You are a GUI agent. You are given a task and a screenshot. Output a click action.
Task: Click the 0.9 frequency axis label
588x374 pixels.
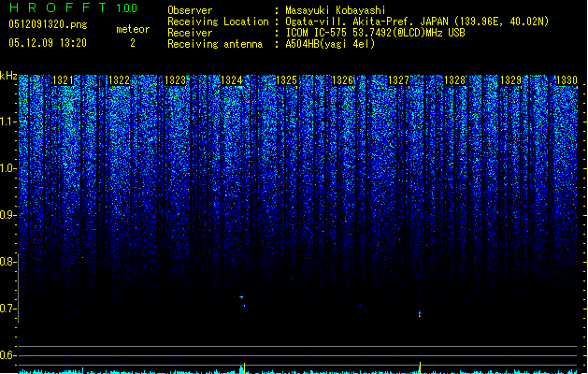(8, 215)
